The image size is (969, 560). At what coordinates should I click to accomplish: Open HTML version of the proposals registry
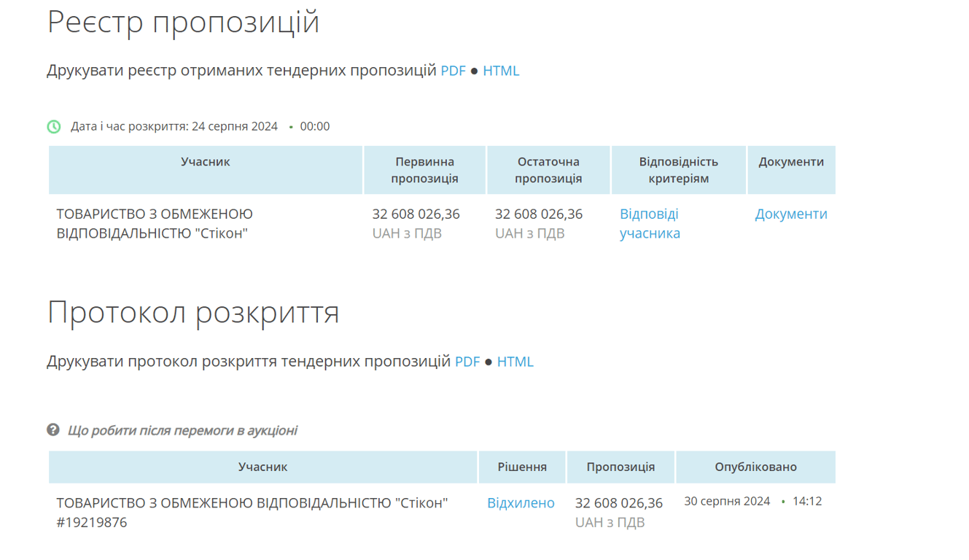pyautogui.click(x=501, y=71)
